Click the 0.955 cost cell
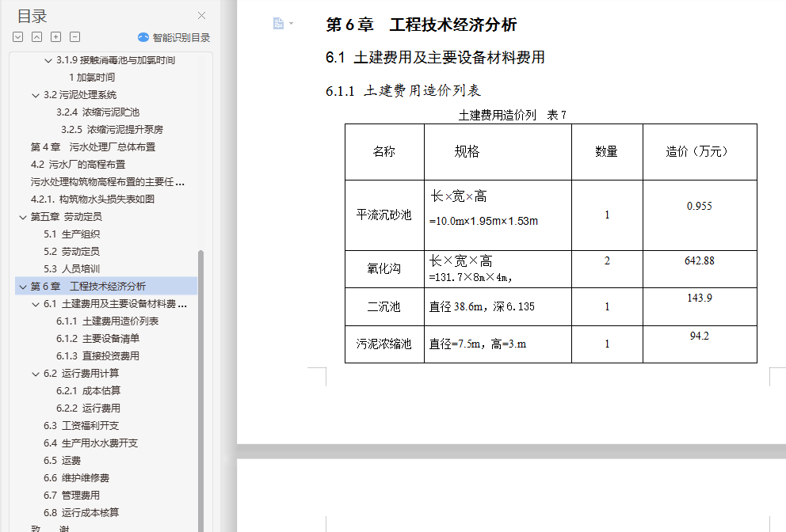 (x=700, y=215)
